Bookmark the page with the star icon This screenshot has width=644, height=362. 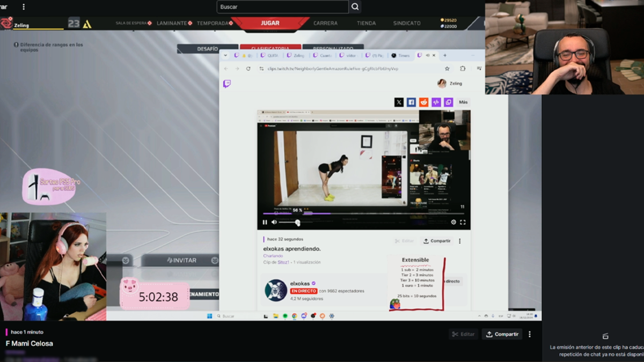[447, 69]
